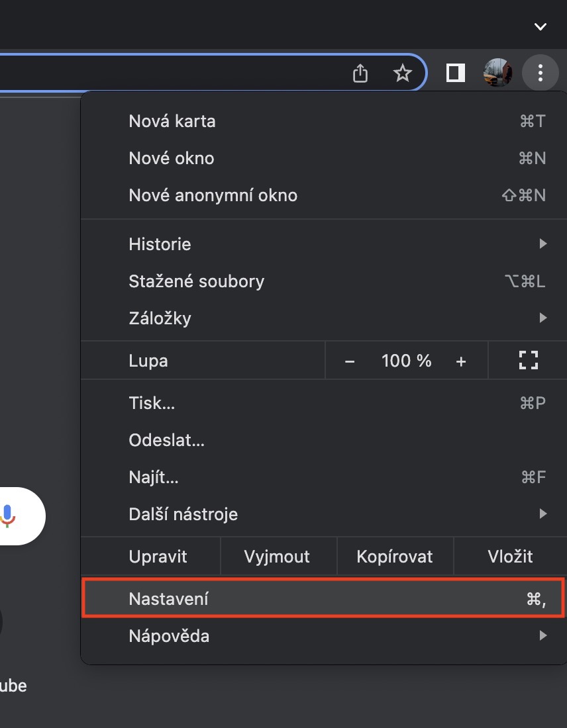Image resolution: width=567 pixels, height=728 pixels.
Task: Click the tab search chevron at top
Action: 541,26
